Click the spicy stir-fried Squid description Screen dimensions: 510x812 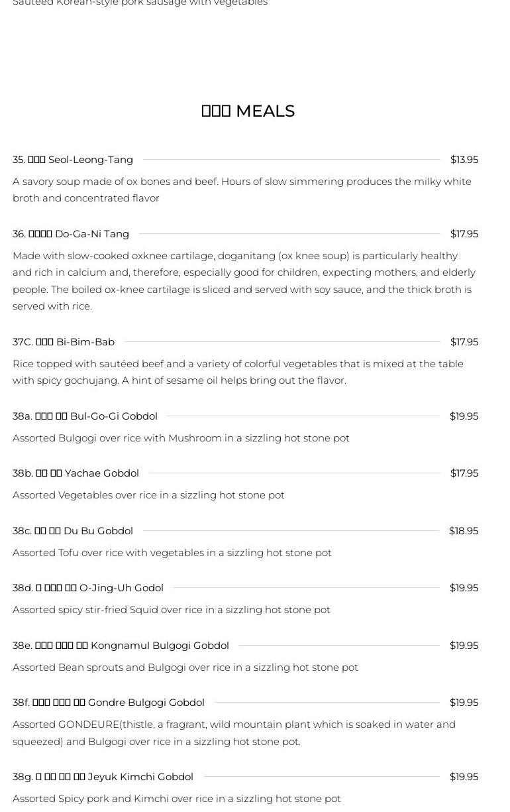click(172, 610)
